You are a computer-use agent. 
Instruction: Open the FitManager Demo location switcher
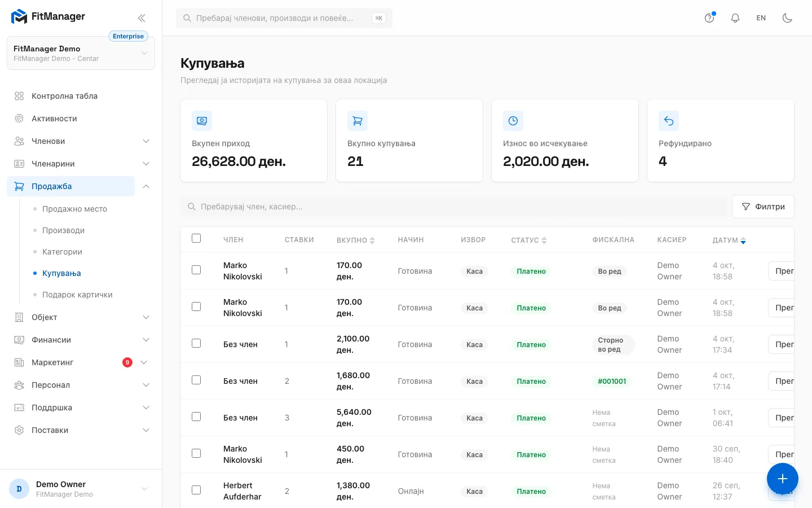point(81,53)
